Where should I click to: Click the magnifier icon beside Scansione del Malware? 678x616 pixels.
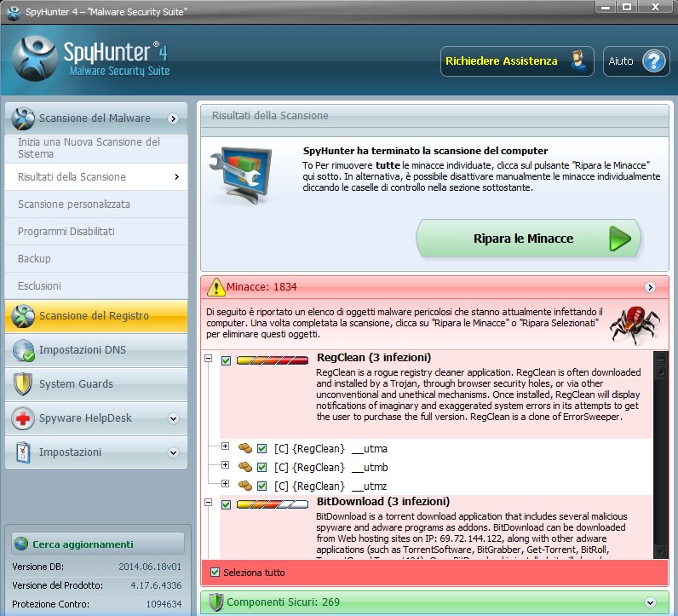pyautogui.click(x=23, y=118)
